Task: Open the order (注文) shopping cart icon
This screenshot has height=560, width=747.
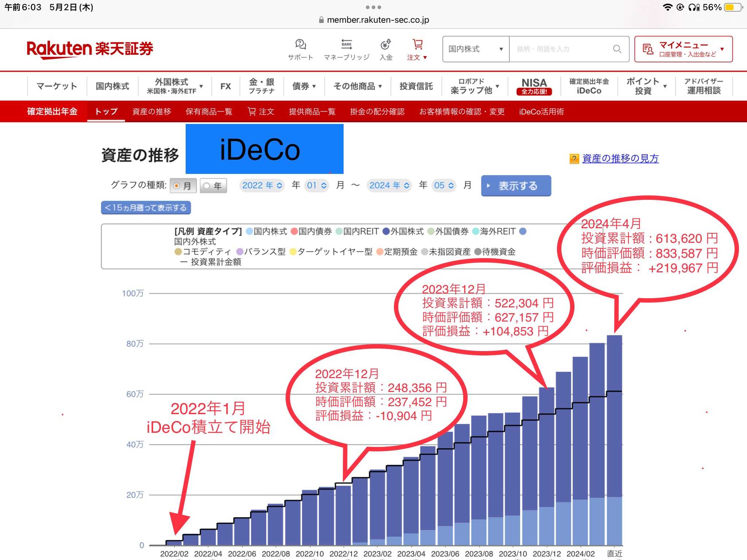Action: (418, 44)
